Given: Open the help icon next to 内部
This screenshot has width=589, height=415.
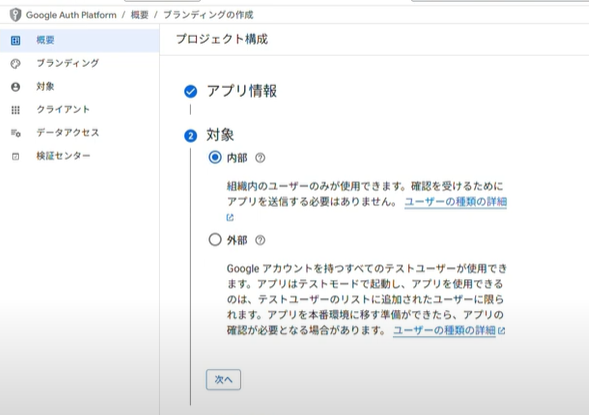Looking at the screenshot, I should (x=260, y=158).
